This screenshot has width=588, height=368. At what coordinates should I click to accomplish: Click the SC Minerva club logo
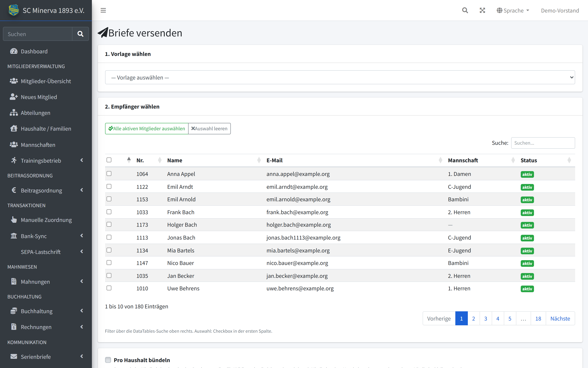[14, 10]
